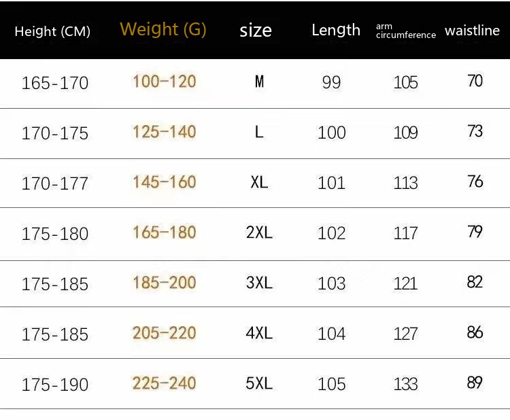Viewport: 510px width, 420px height.
Task: Click the 165–180 weight value
Action: [165, 232]
